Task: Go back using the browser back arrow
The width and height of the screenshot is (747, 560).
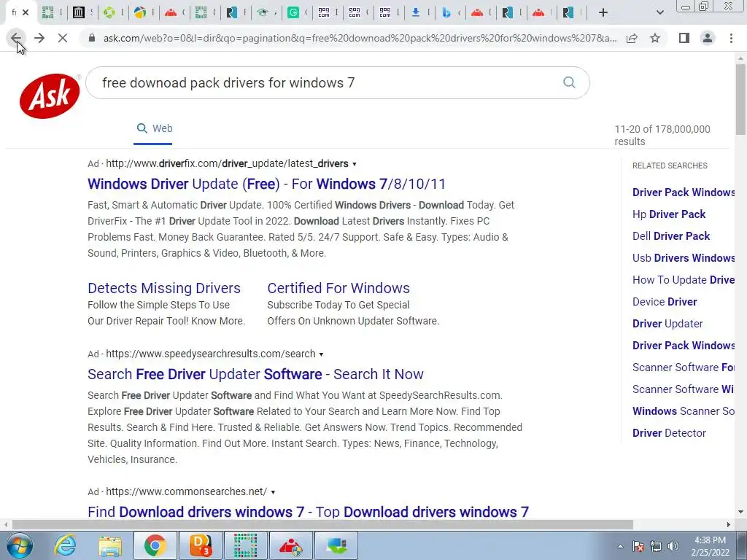Action: point(16,38)
